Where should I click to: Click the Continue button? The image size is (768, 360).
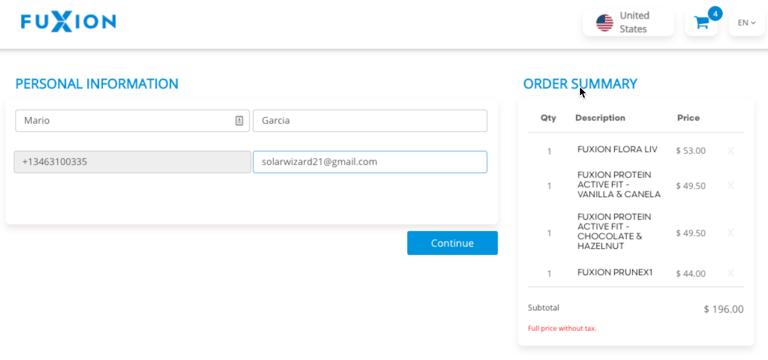pos(452,243)
